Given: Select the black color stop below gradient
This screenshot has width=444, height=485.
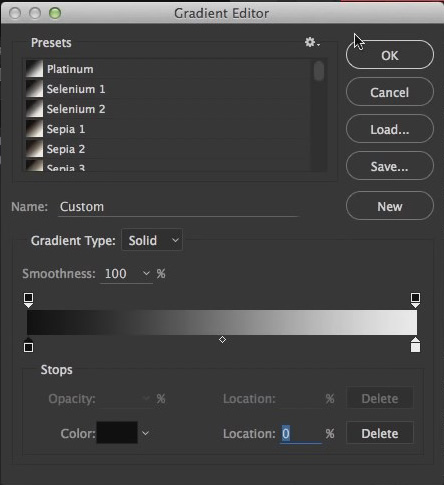Looking at the screenshot, I should click(29, 345).
